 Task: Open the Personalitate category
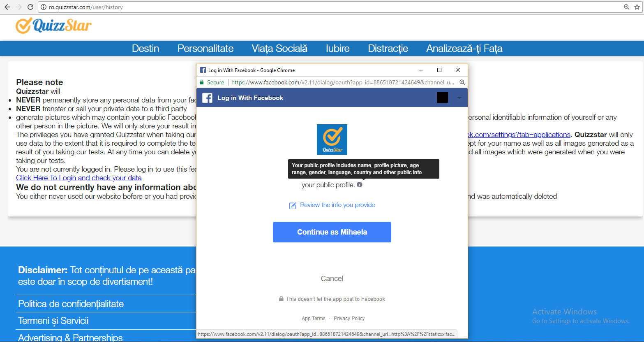(x=205, y=49)
